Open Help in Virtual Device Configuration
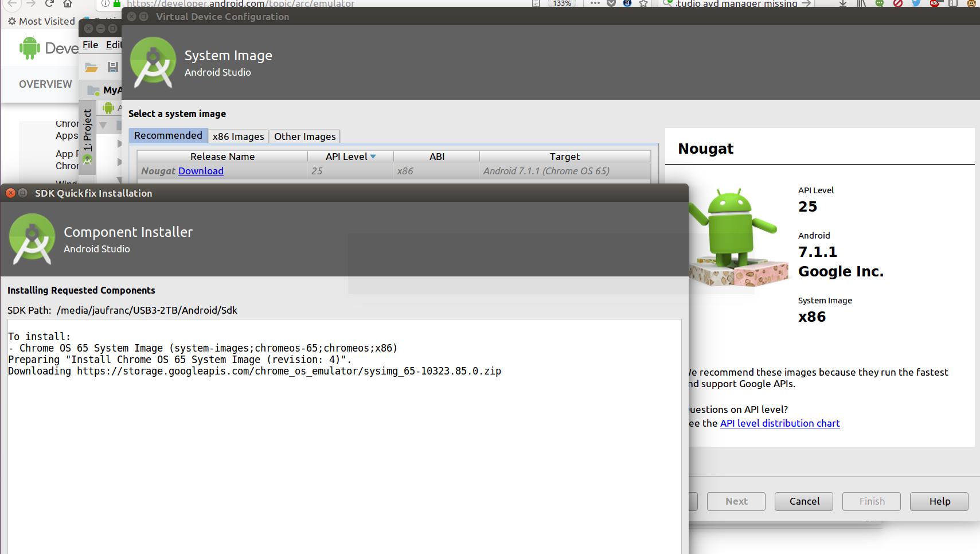This screenshot has width=980, height=554. [x=939, y=501]
